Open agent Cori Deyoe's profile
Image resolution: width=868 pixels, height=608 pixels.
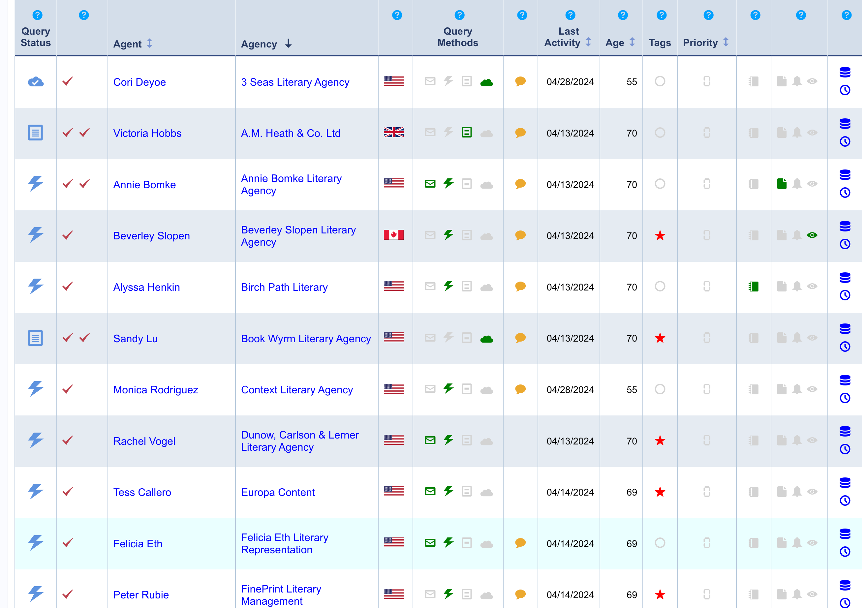point(139,82)
